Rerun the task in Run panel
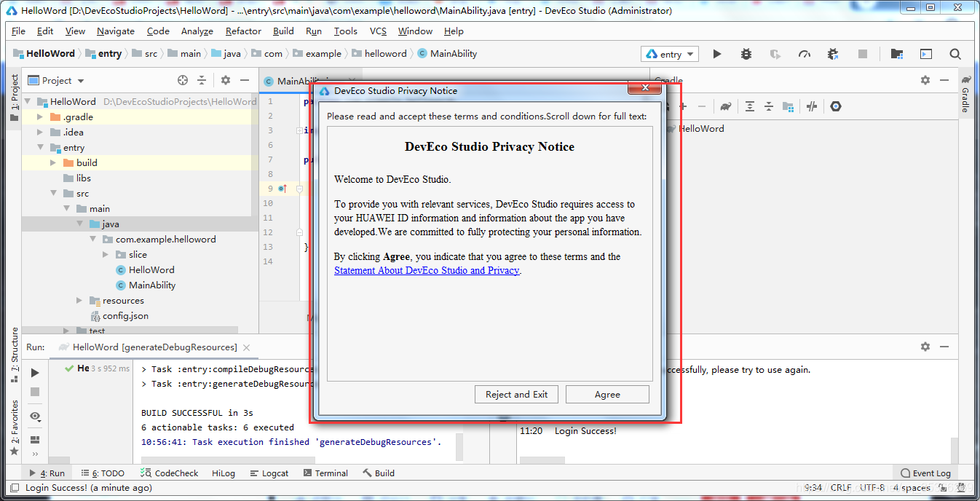 click(35, 373)
